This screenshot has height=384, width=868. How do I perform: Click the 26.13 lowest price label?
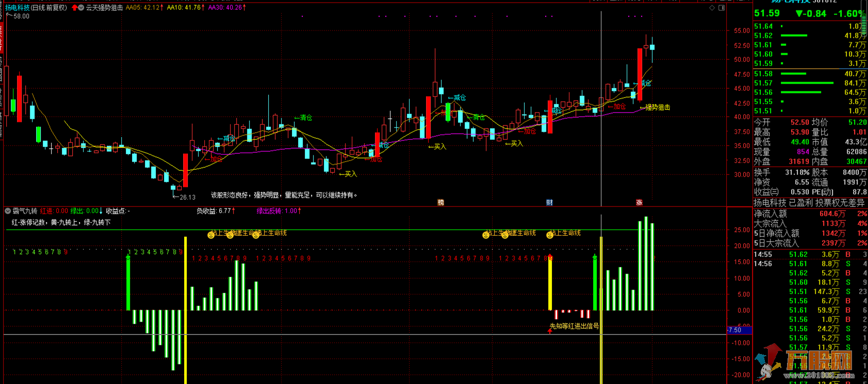[187, 197]
